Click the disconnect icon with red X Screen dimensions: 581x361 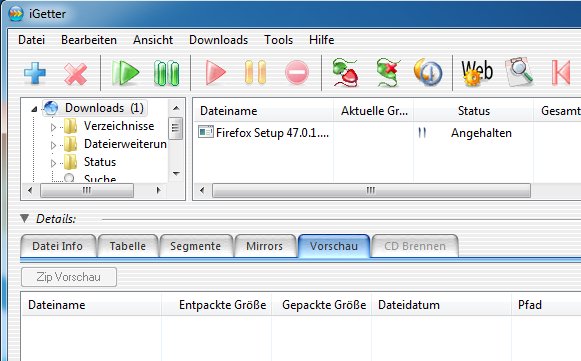point(388,73)
